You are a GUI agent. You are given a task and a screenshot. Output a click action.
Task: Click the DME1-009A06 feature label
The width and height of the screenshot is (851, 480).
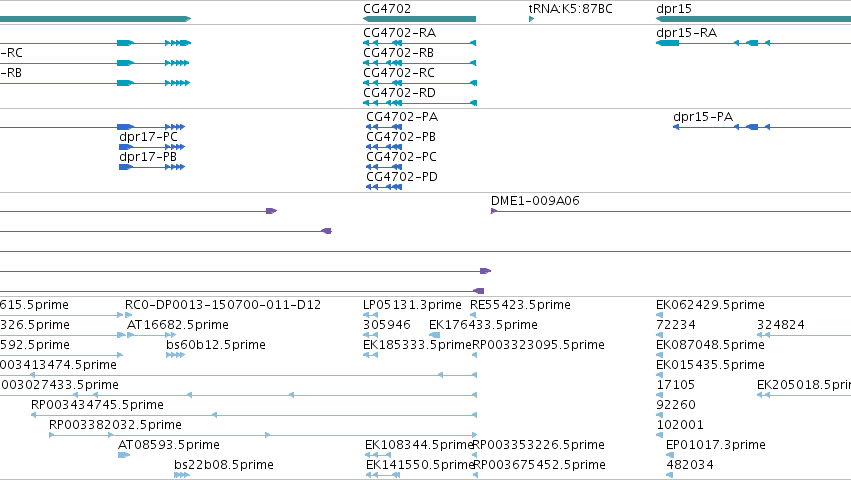pyautogui.click(x=535, y=201)
